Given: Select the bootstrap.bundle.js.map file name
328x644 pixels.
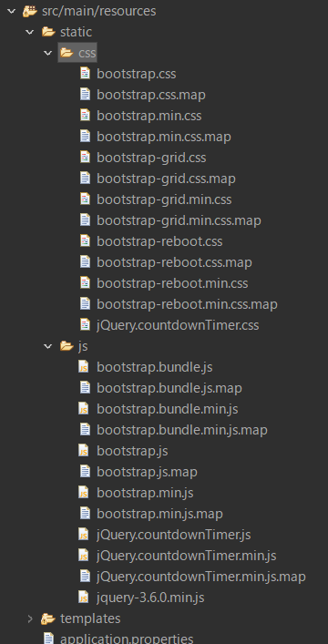Looking at the screenshot, I should pyautogui.click(x=169, y=388).
